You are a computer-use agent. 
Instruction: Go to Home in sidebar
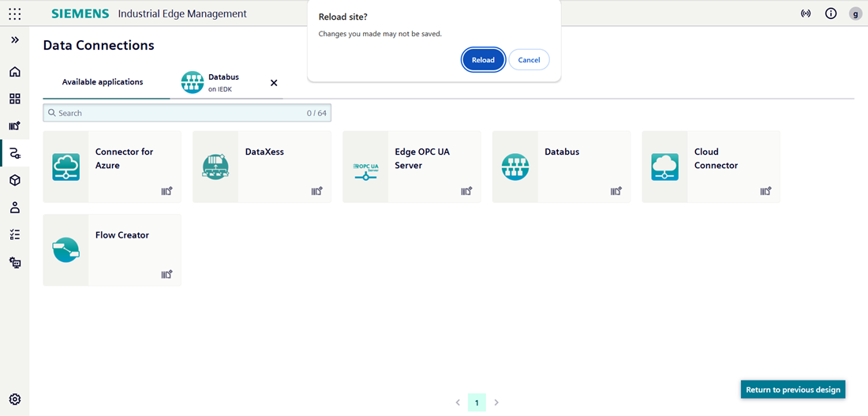point(15,72)
